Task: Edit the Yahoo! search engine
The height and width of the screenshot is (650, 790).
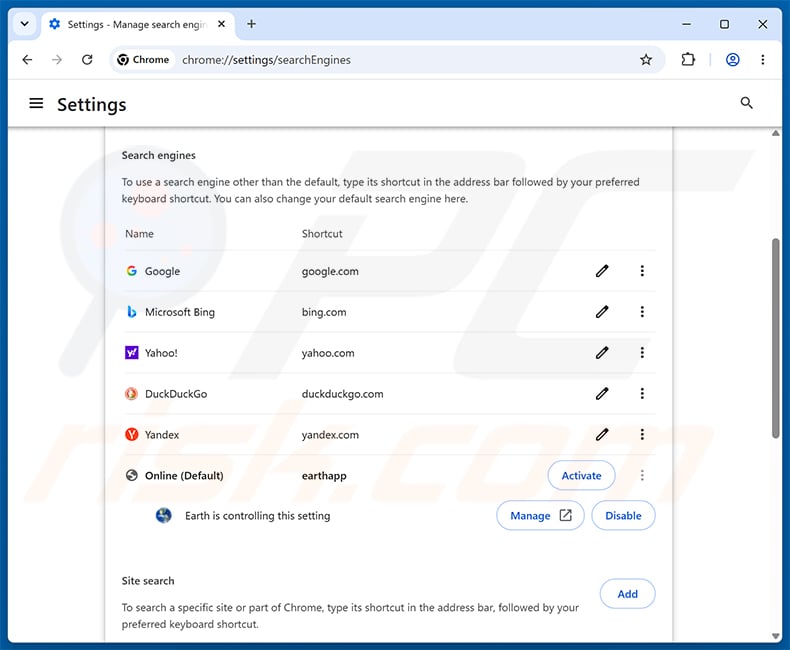Action: pos(602,353)
